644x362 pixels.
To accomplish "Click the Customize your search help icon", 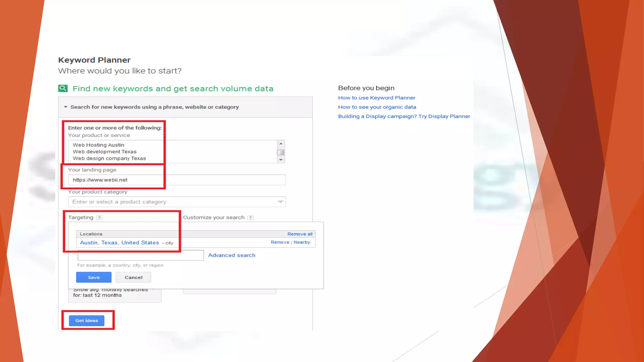I will [250, 218].
